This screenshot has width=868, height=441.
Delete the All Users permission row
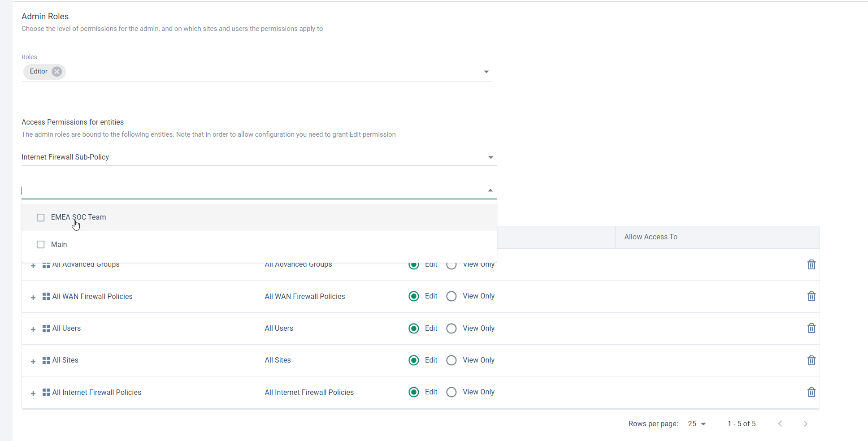[x=811, y=328]
